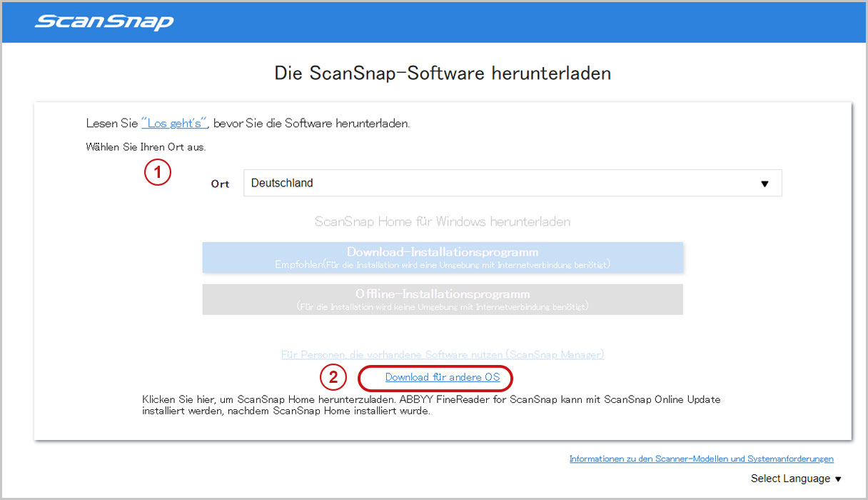Click the ScanSnap logo in header
868x500 pixels.
104,21
